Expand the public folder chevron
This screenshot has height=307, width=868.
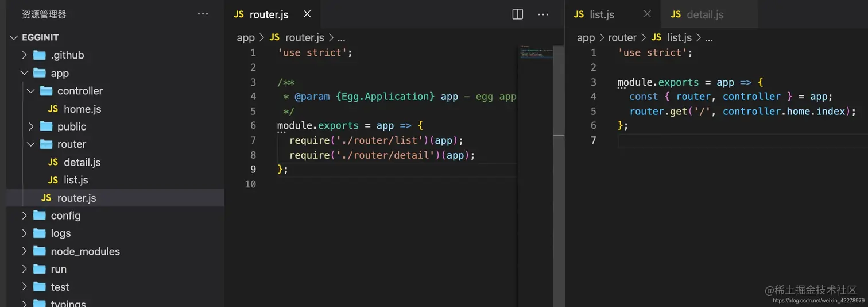coord(31,126)
